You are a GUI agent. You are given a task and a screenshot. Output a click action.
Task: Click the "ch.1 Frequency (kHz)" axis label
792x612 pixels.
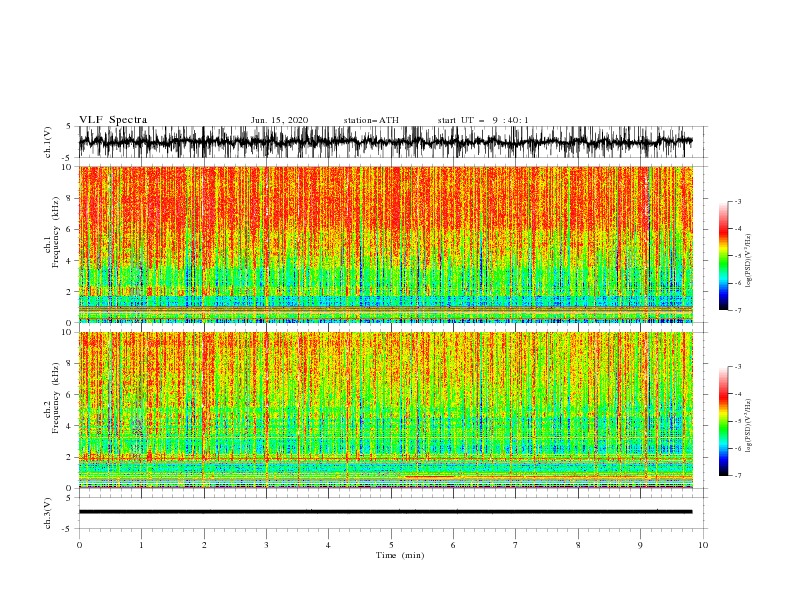click(52, 233)
